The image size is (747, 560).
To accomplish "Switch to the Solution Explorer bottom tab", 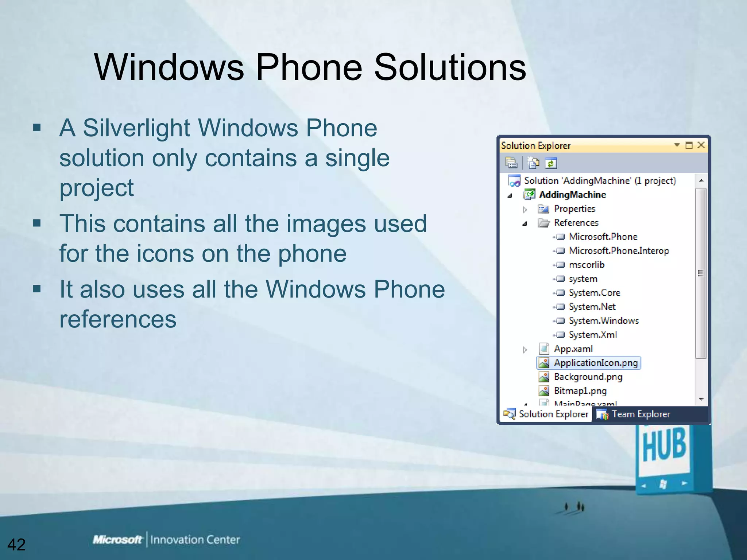I will pos(546,414).
